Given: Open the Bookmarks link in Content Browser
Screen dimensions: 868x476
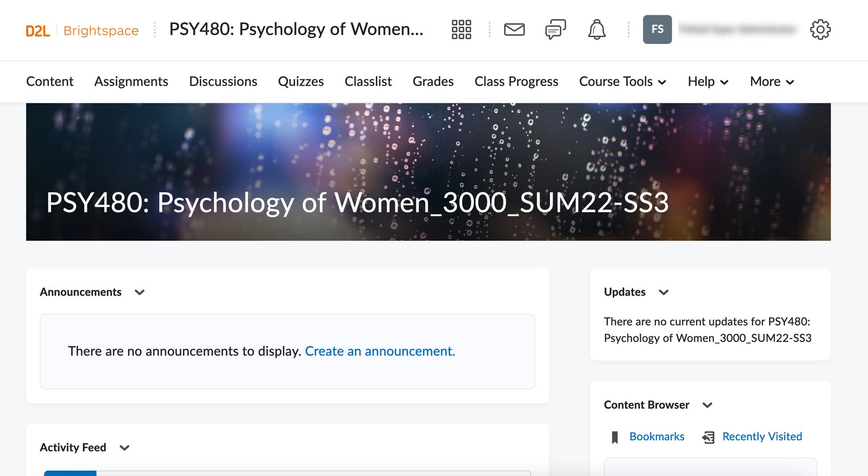Looking at the screenshot, I should 656,436.
